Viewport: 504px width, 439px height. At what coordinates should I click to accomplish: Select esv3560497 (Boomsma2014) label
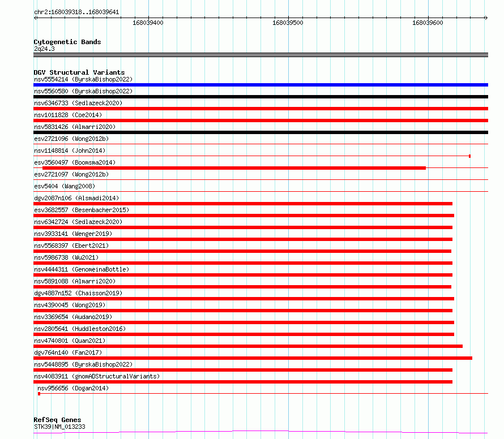(x=75, y=162)
